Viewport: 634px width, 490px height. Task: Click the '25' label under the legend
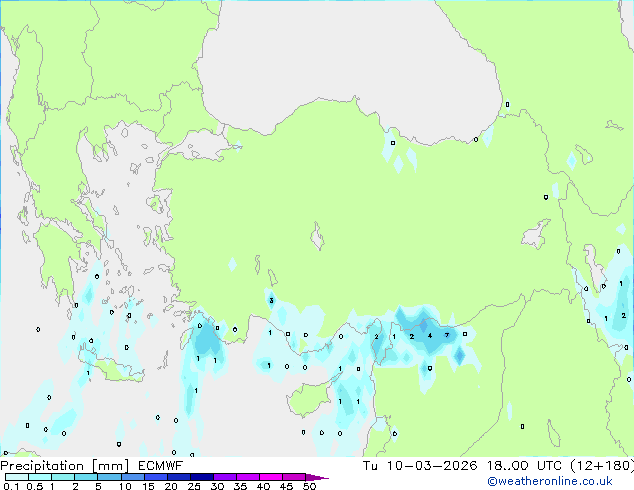tap(194, 486)
